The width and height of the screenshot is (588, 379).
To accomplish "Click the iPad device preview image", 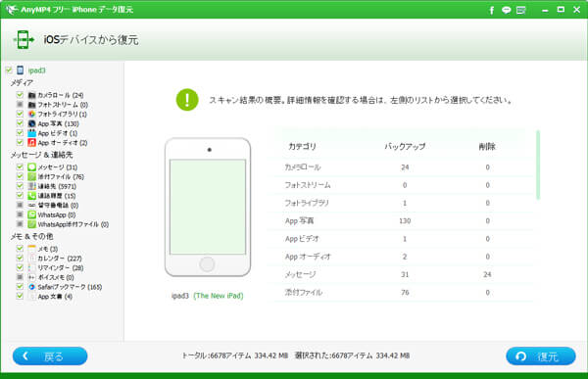I will (x=208, y=207).
